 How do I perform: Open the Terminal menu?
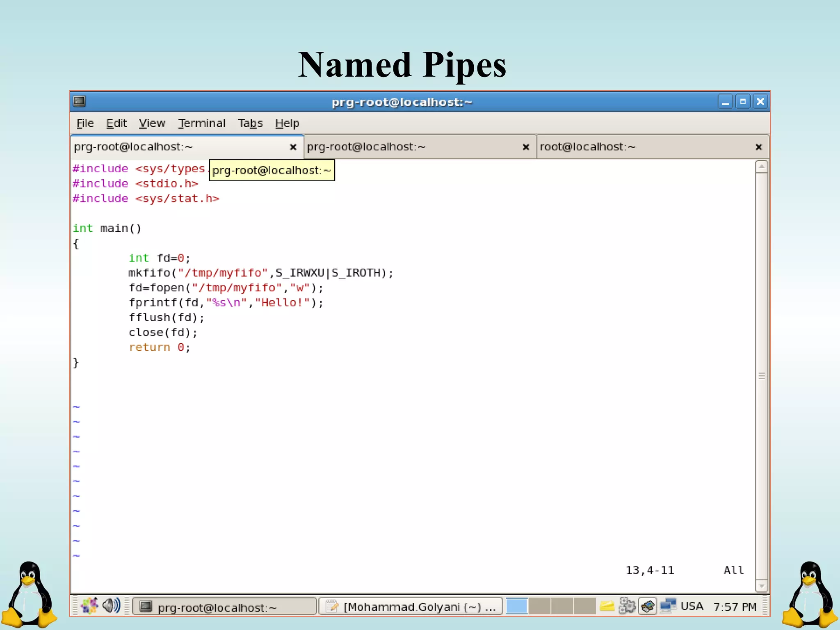[x=202, y=123]
